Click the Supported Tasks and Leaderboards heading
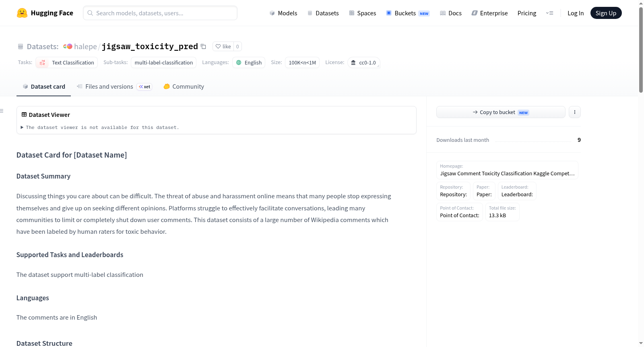Image resolution: width=644 pixels, height=347 pixels. [70, 255]
